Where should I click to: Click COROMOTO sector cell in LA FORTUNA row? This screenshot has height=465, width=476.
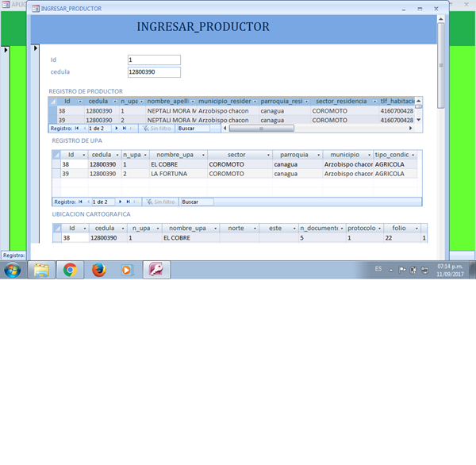click(240, 174)
